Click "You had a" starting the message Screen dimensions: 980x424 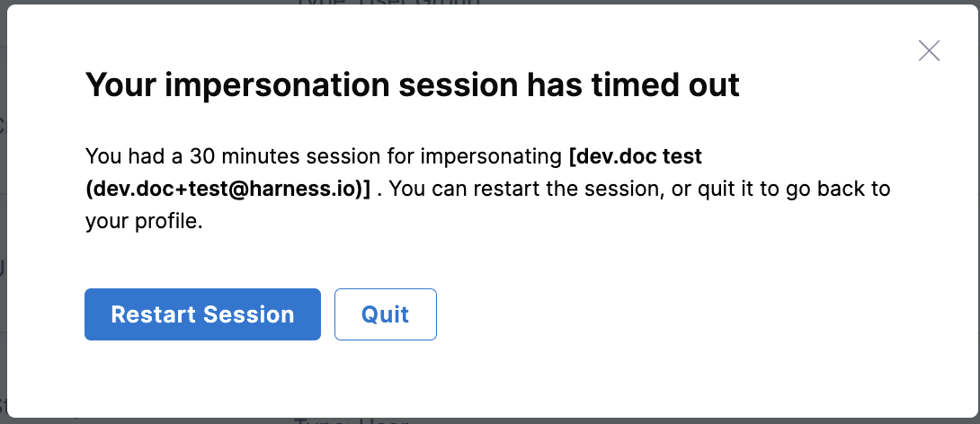click(x=122, y=156)
